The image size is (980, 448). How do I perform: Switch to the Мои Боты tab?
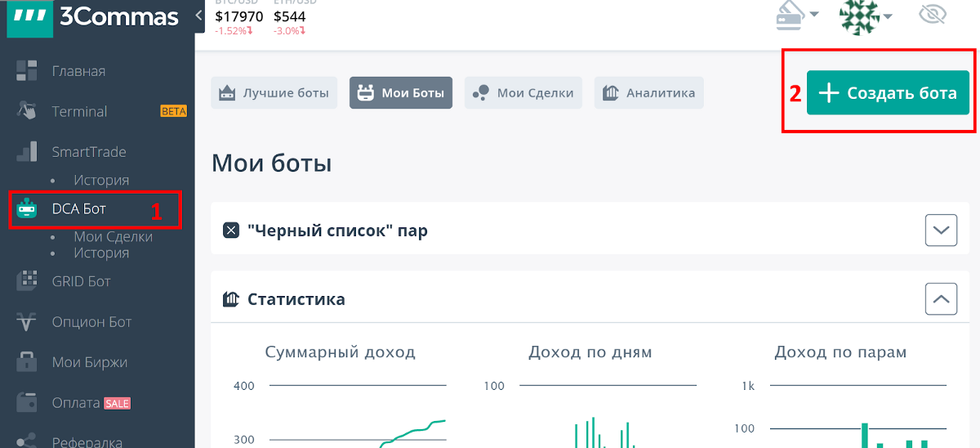401,93
